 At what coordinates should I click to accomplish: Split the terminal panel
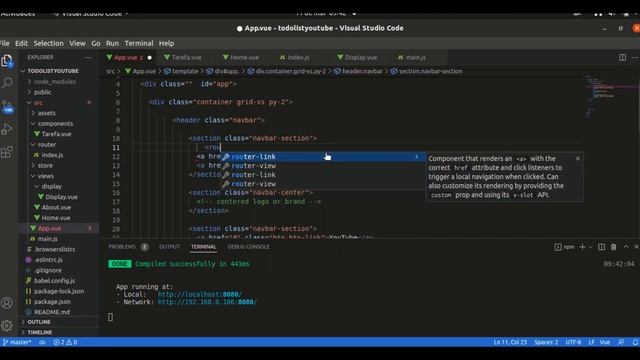click(601, 247)
